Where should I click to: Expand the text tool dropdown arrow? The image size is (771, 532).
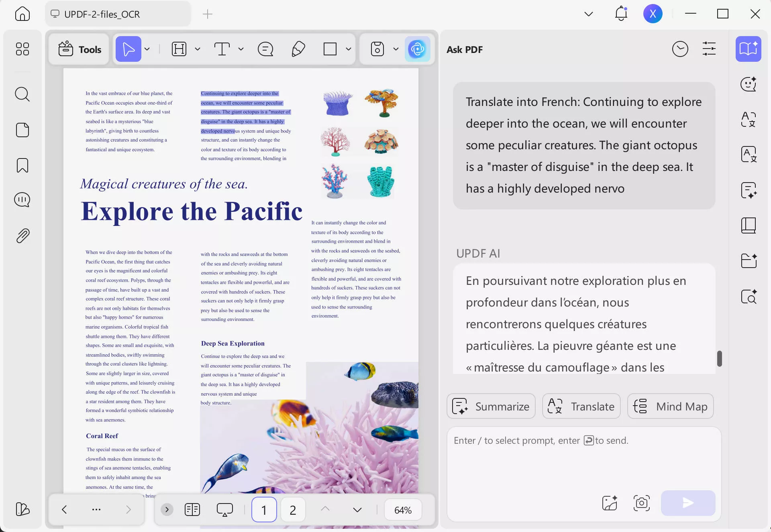point(241,49)
